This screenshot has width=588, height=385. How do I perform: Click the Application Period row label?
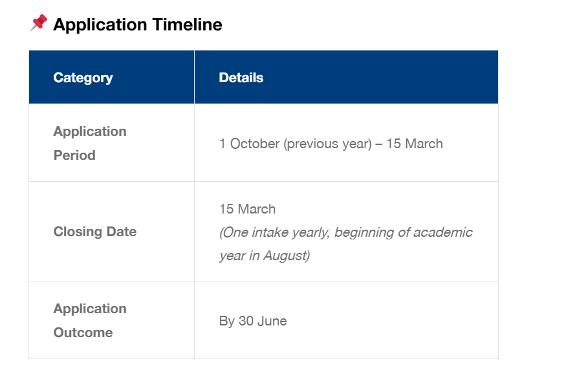[x=90, y=143]
